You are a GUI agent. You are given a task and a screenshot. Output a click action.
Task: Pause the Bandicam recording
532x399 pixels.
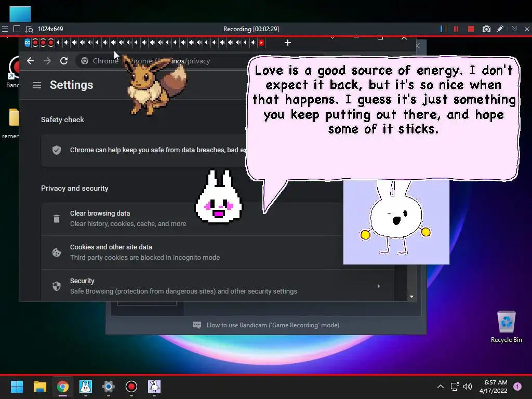(x=456, y=29)
